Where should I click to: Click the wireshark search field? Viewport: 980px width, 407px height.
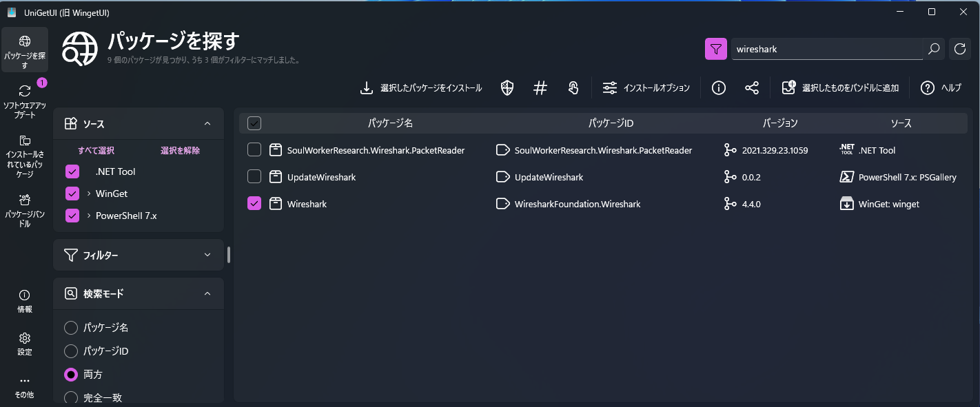(827, 49)
